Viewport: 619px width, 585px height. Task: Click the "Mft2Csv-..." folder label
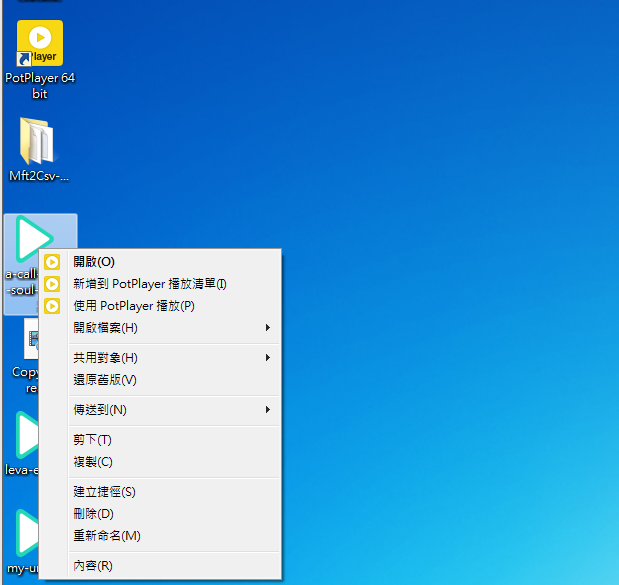39,176
